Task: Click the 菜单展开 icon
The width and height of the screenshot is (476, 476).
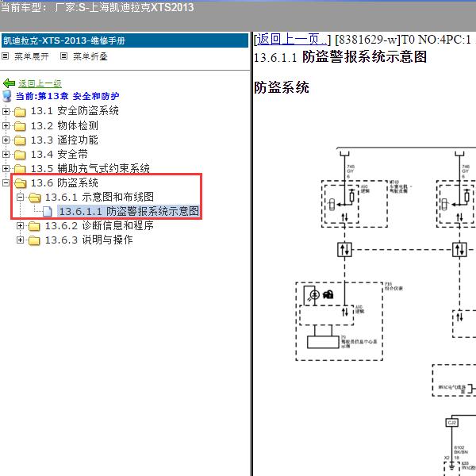Action: [x=6, y=56]
